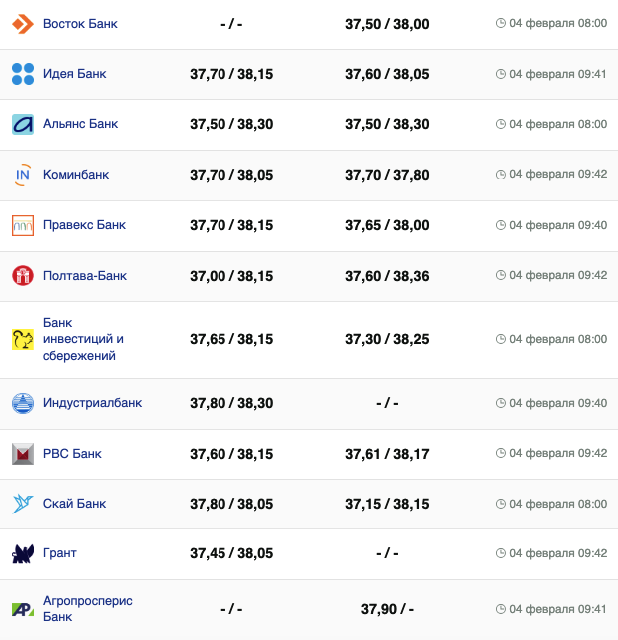618x640 pixels.
Task: Click the Скай Банк bird logo
Action: point(23,504)
